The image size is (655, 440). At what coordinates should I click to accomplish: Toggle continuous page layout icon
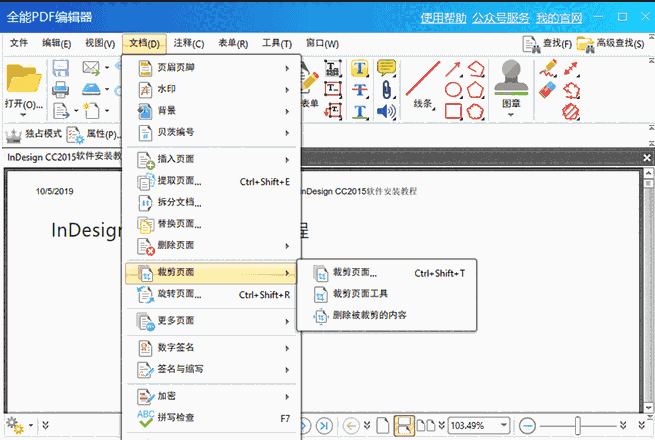click(x=404, y=426)
